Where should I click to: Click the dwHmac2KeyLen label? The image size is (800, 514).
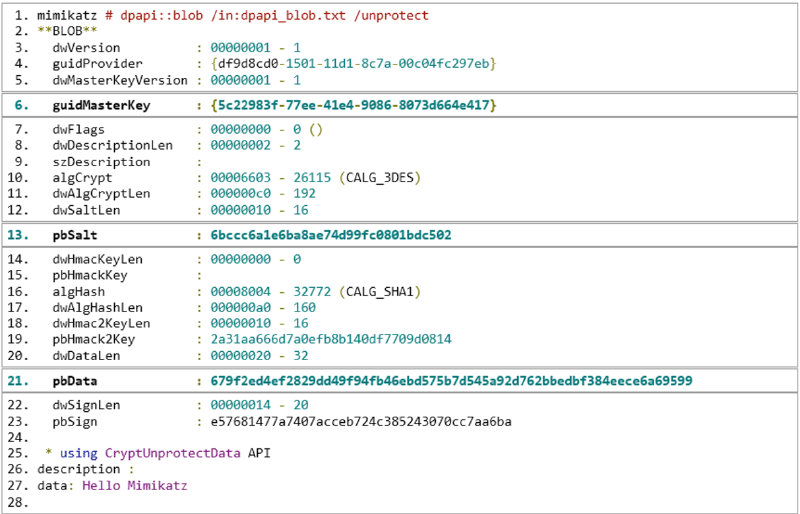click(101, 324)
